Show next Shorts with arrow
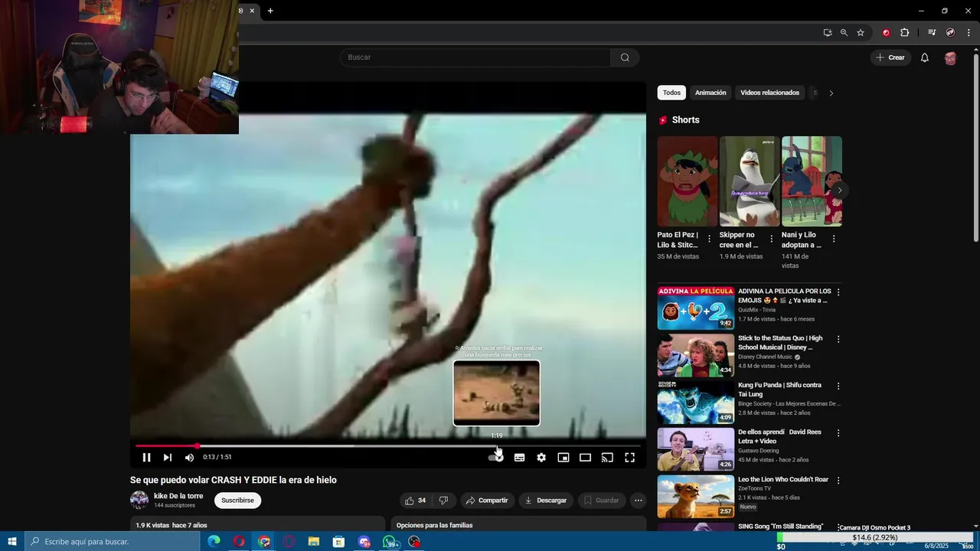 pos(840,190)
